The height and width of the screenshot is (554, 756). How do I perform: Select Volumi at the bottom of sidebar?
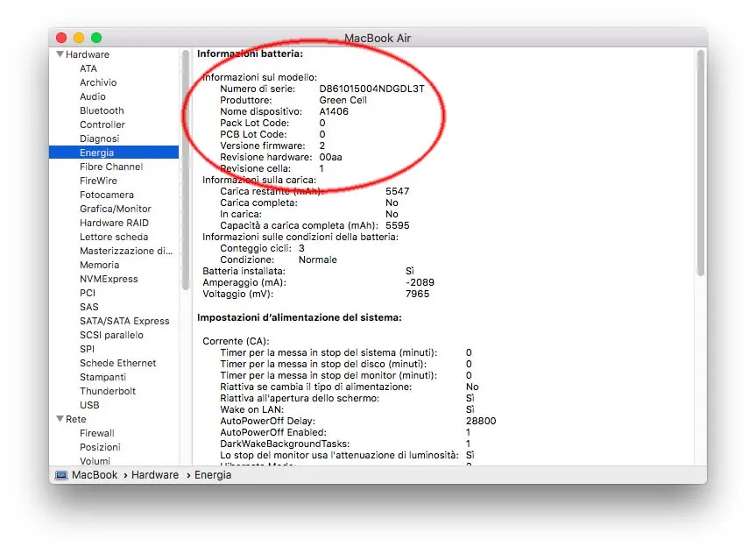click(x=96, y=461)
